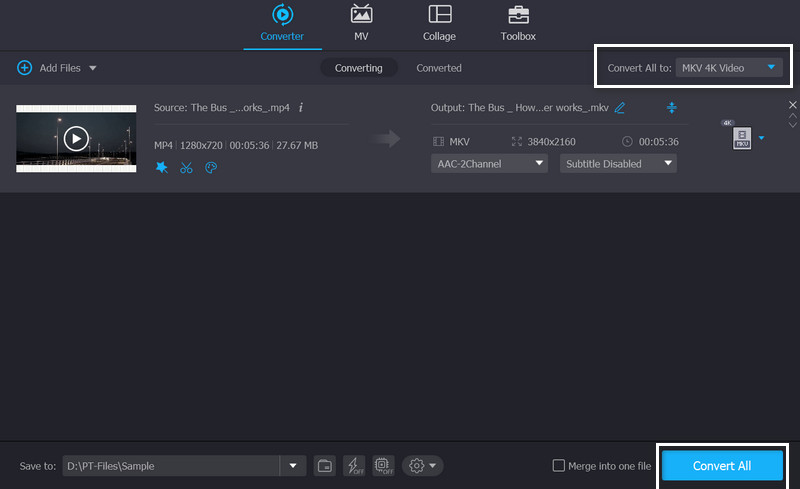Toggle the lightning acceleration OFF icon
800x489 pixels.
[x=354, y=466]
